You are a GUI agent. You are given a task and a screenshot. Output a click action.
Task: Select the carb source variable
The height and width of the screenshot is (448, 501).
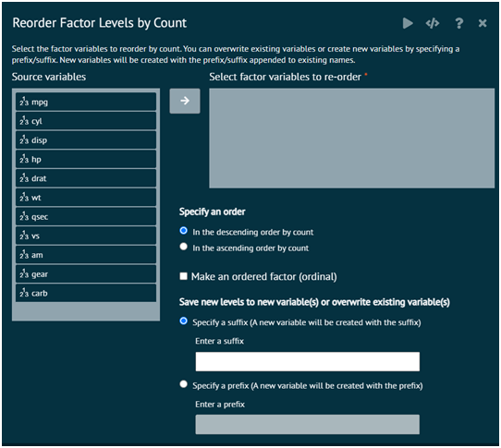[86, 293]
